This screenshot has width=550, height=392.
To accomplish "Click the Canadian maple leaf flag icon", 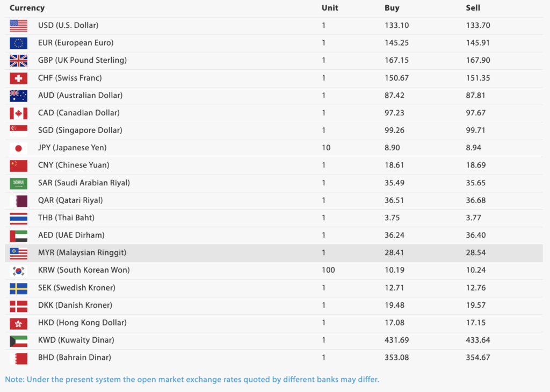I will tap(18, 113).
